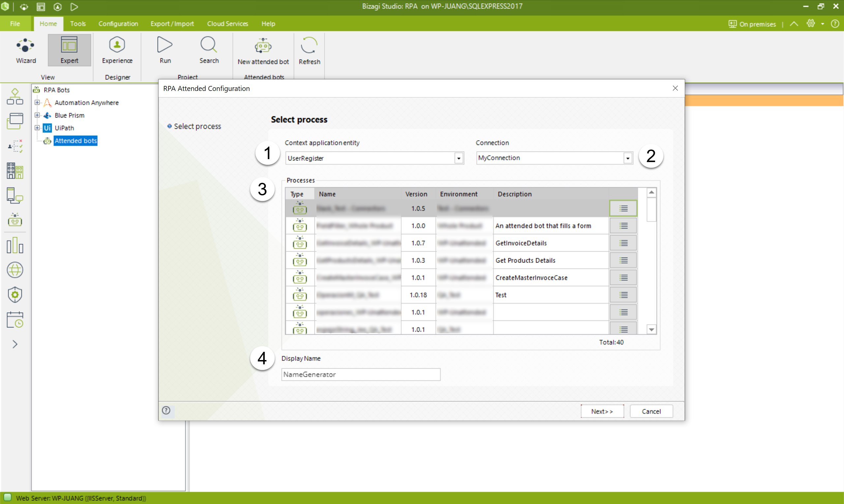This screenshot has height=504, width=844.
Task: Open the Connection dropdown
Action: (627, 158)
